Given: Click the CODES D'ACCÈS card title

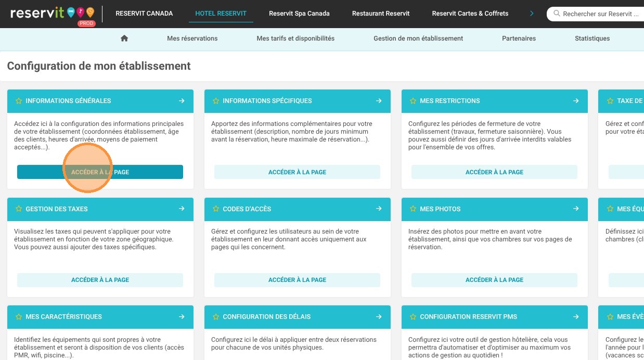Looking at the screenshot, I should click(247, 209).
